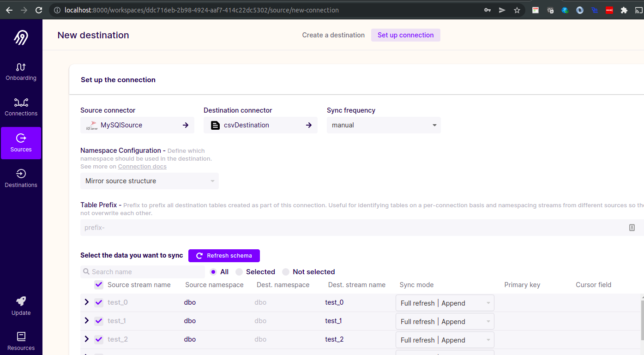
Task: Open the Connection docs link
Action: click(142, 167)
